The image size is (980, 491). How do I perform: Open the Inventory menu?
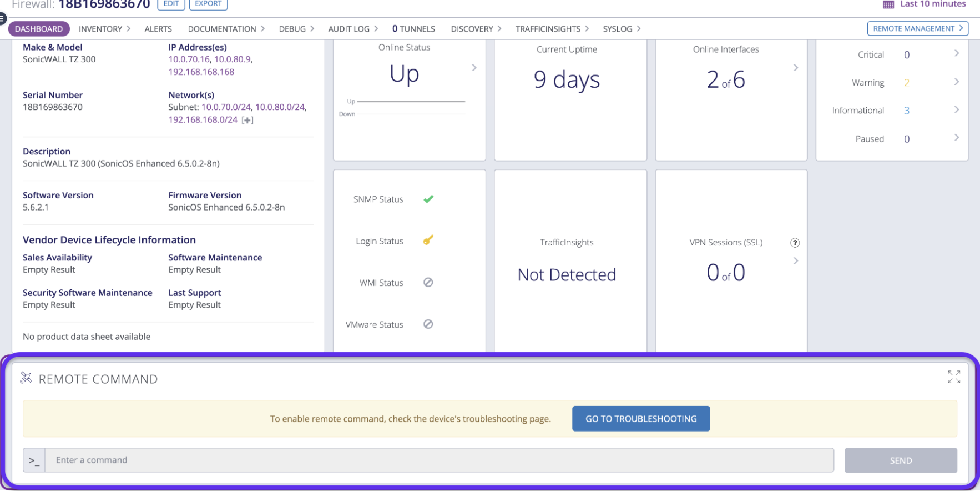tap(104, 29)
